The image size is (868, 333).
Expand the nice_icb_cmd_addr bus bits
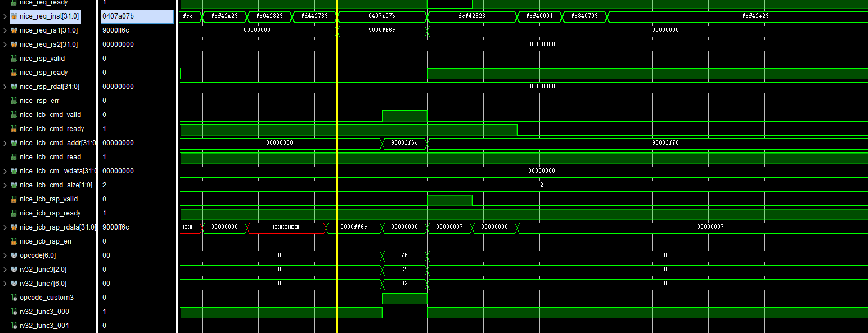tap(5, 143)
